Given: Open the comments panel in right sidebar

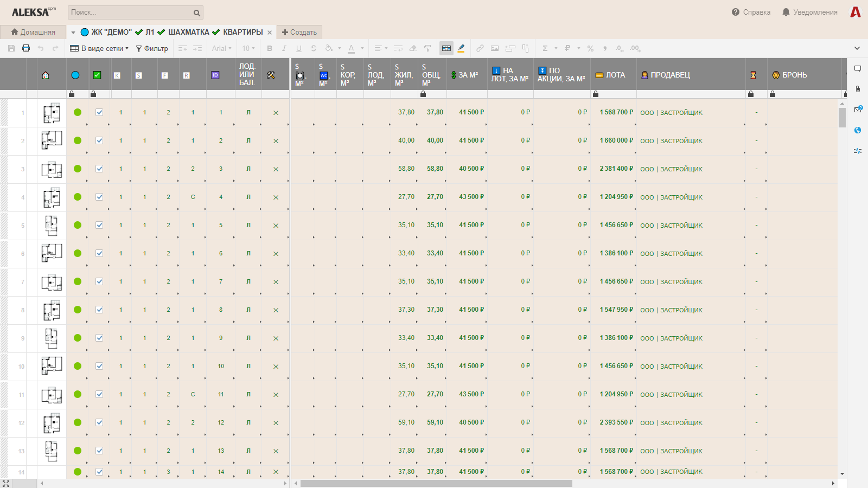Looking at the screenshot, I should (858, 69).
